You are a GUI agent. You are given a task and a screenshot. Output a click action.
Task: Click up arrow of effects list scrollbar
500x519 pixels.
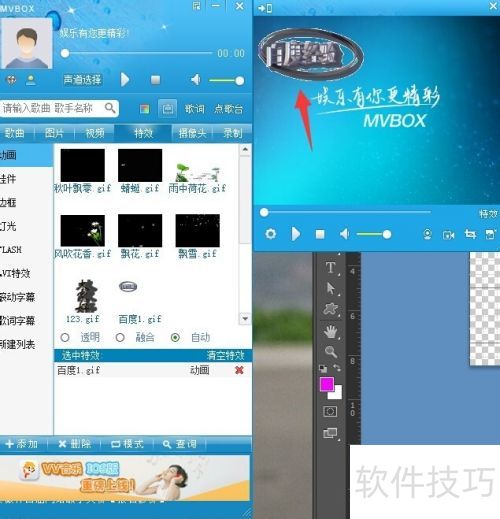pos(245,150)
